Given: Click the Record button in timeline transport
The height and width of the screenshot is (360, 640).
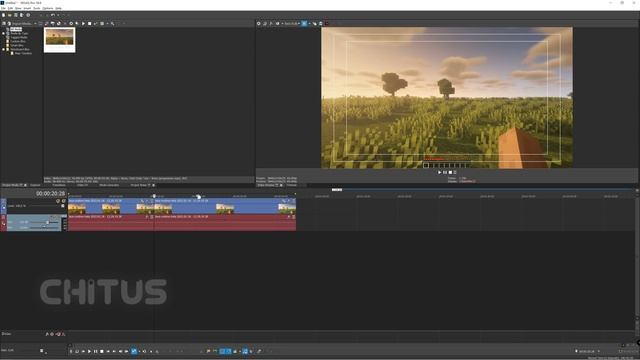Looking at the screenshot, I should click(x=71, y=351).
